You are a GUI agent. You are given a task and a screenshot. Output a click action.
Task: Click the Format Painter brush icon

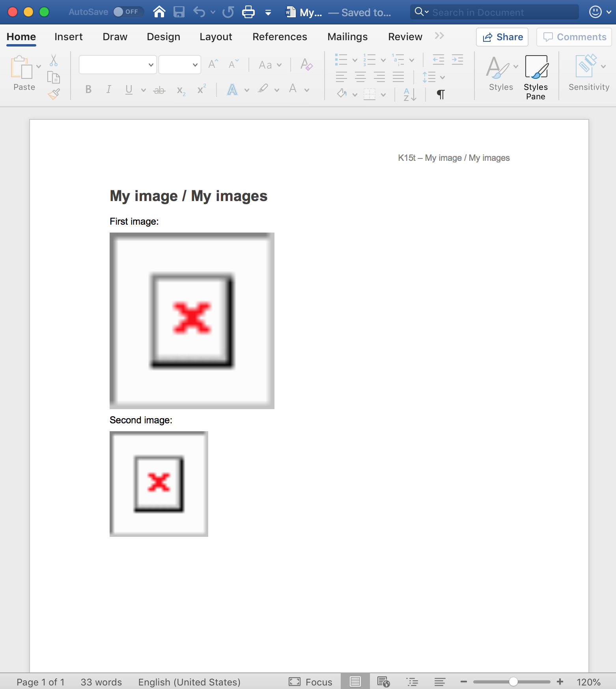click(x=54, y=94)
